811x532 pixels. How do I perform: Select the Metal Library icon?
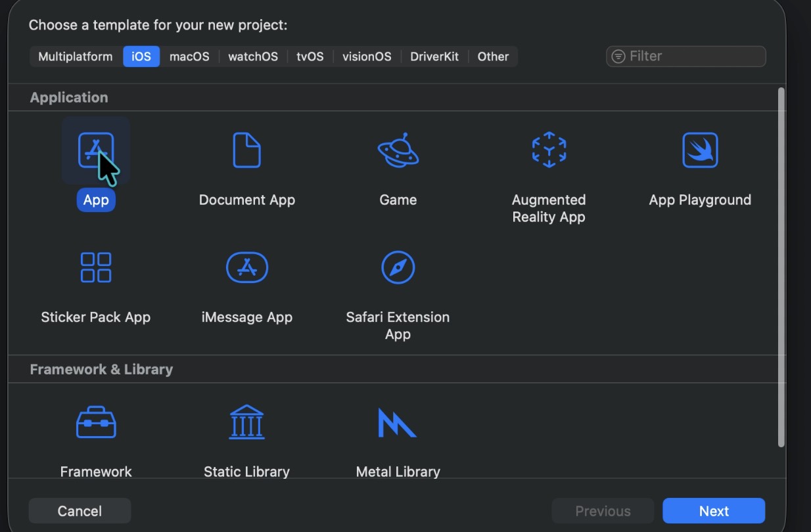(397, 422)
